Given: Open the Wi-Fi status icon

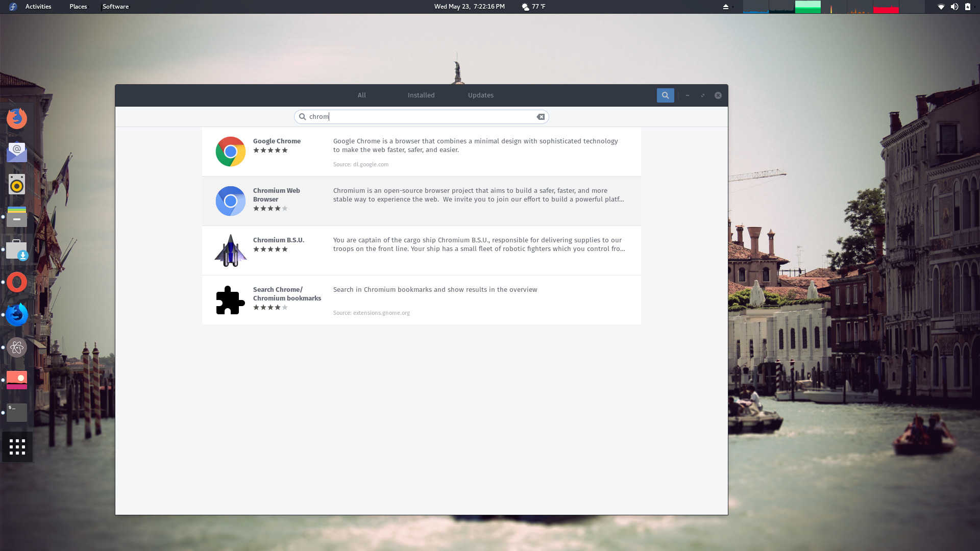Looking at the screenshot, I should pos(941,7).
